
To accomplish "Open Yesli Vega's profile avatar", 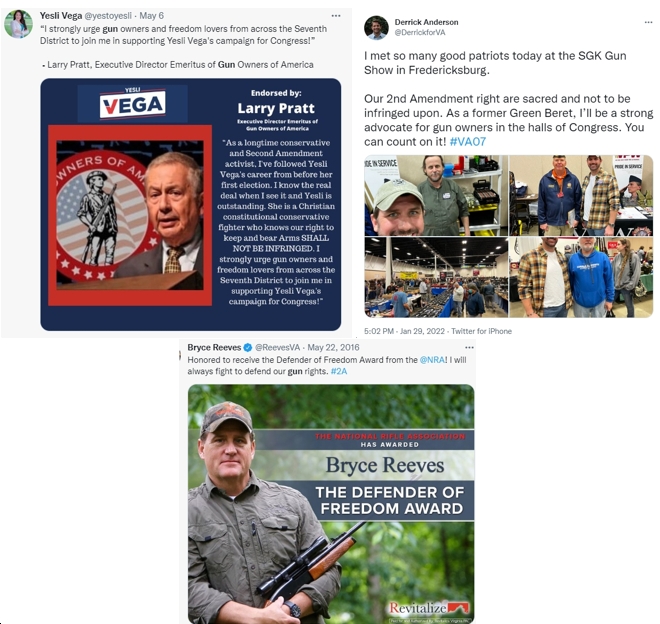I will [18, 24].
